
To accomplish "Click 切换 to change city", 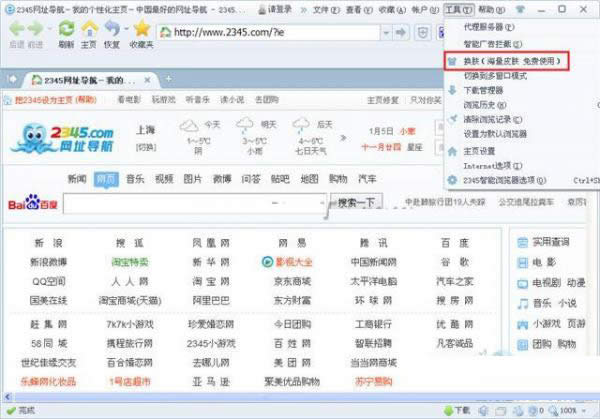I will 146,147.
